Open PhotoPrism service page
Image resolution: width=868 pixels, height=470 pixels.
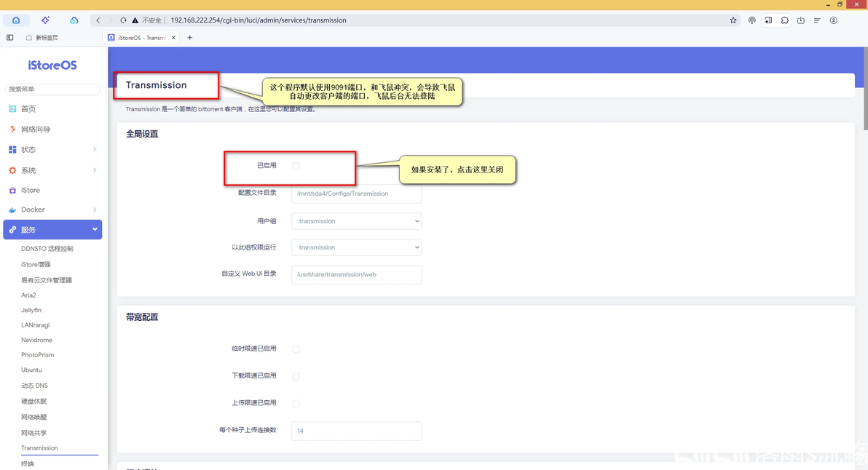click(x=38, y=355)
